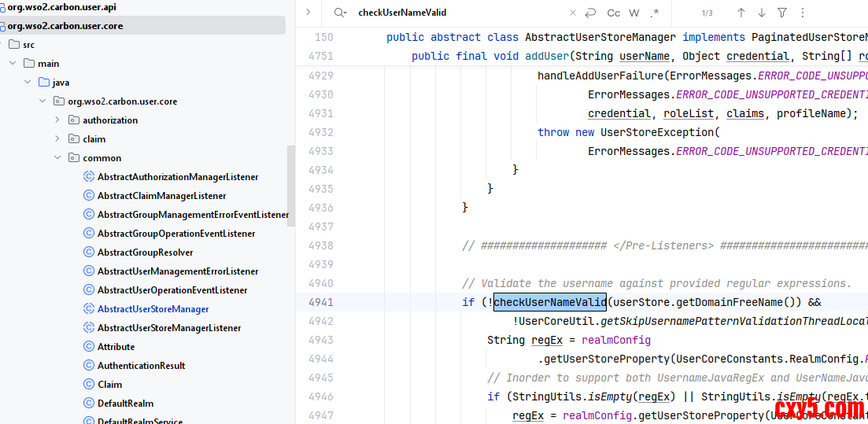
Task: Collapse the common package
Action: point(57,158)
